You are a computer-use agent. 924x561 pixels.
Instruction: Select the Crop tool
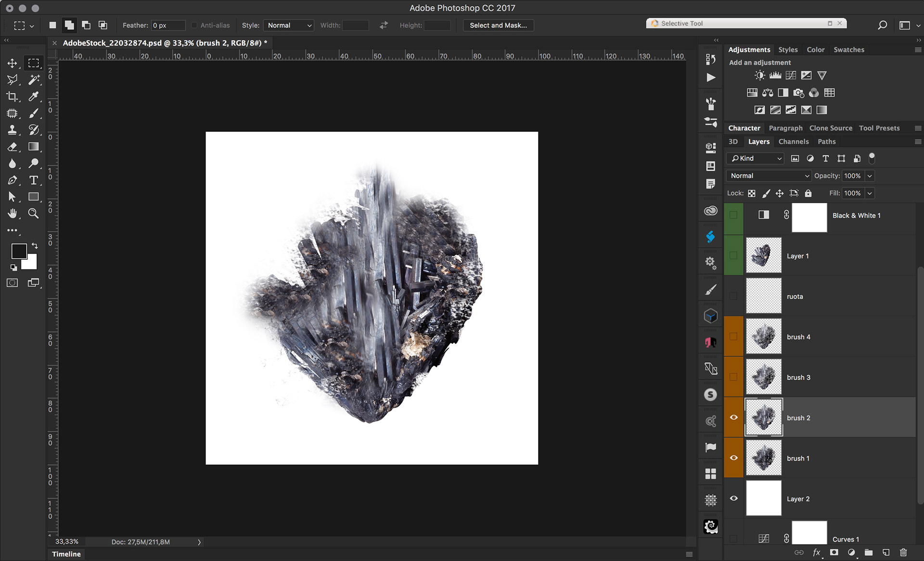(x=12, y=97)
